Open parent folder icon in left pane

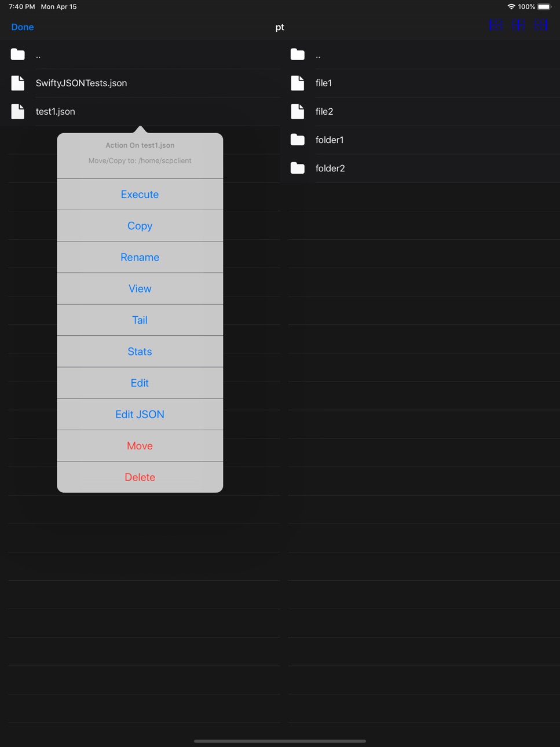[x=18, y=54]
